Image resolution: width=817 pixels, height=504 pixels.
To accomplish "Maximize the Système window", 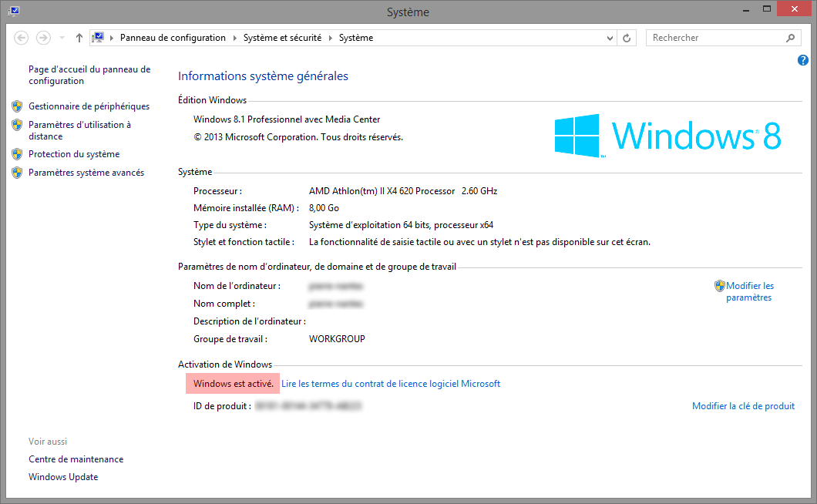I will [x=766, y=8].
